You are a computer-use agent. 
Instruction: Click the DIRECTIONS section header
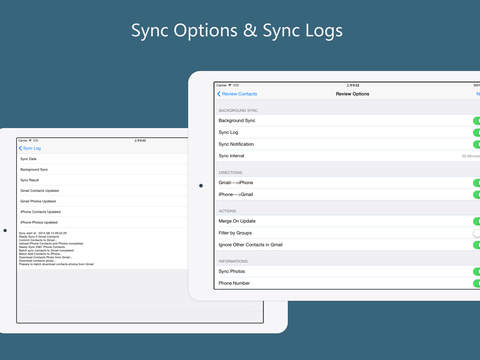point(230,172)
